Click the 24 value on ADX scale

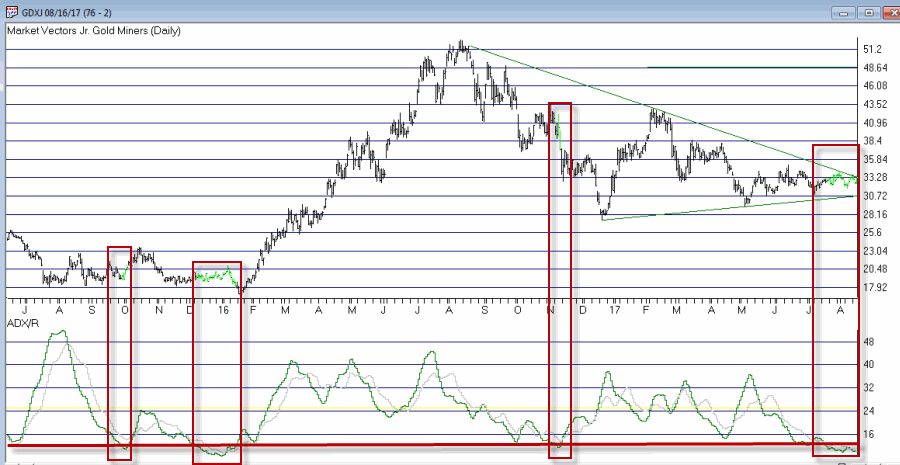(x=868, y=411)
